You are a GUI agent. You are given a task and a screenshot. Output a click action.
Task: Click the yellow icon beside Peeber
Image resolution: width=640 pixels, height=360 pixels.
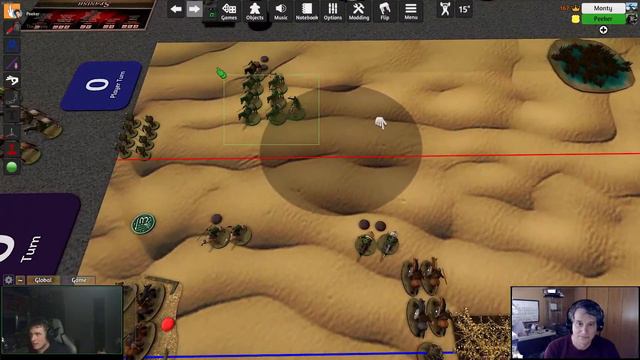click(x=576, y=19)
